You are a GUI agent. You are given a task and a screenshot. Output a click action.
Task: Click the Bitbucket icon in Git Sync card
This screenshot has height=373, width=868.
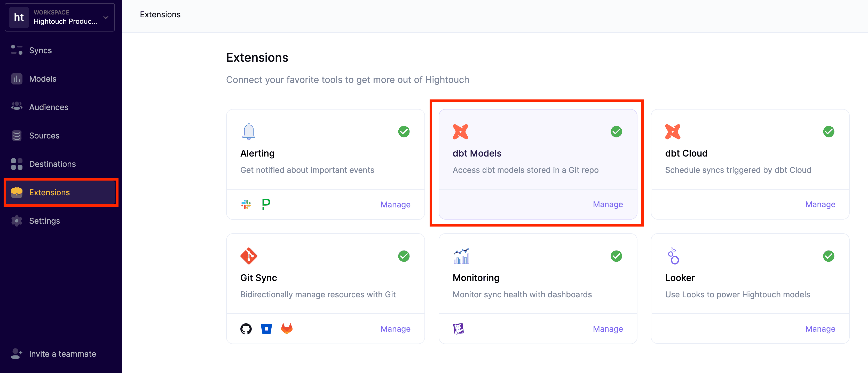point(266,329)
